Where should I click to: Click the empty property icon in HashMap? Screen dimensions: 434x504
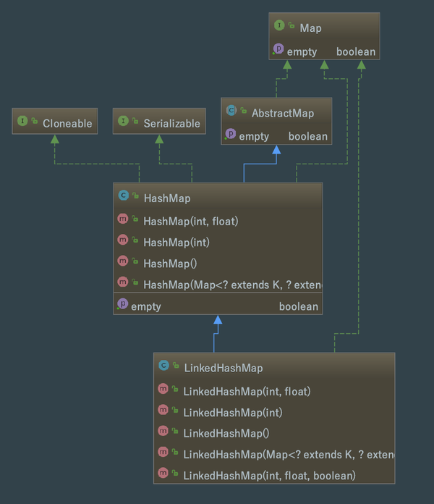pyautogui.click(x=122, y=303)
